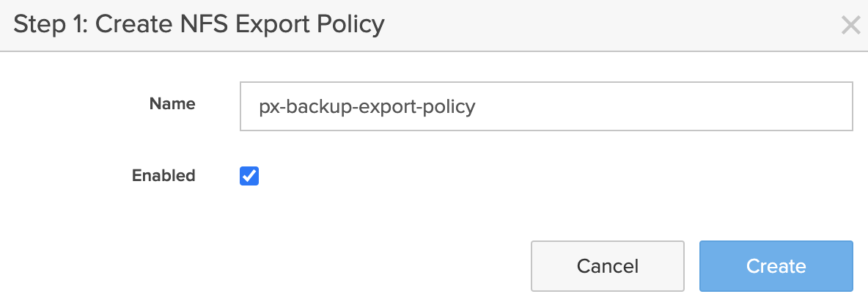
Task: Place cursor on the "px" prefix in Name
Action: 268,106
